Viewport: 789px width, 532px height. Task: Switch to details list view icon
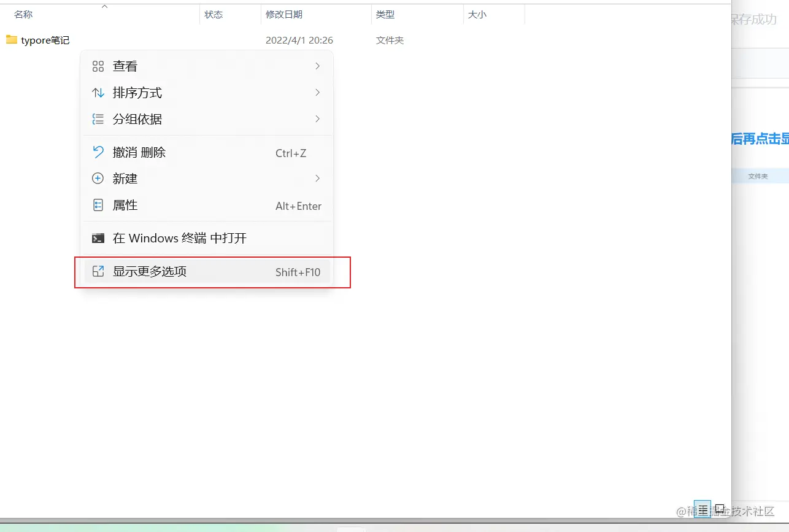(702, 509)
